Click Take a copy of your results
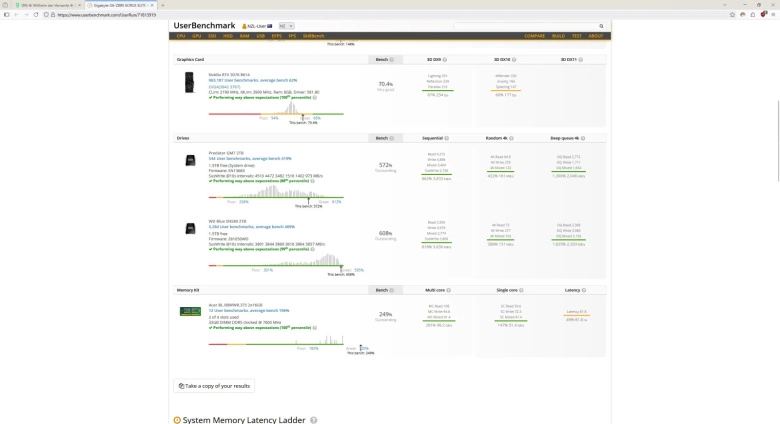The width and height of the screenshot is (780, 424). (x=214, y=386)
